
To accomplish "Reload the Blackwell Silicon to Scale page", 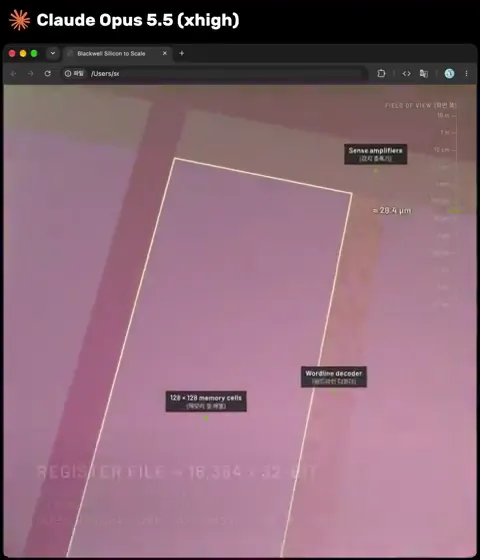I will click(x=48, y=74).
